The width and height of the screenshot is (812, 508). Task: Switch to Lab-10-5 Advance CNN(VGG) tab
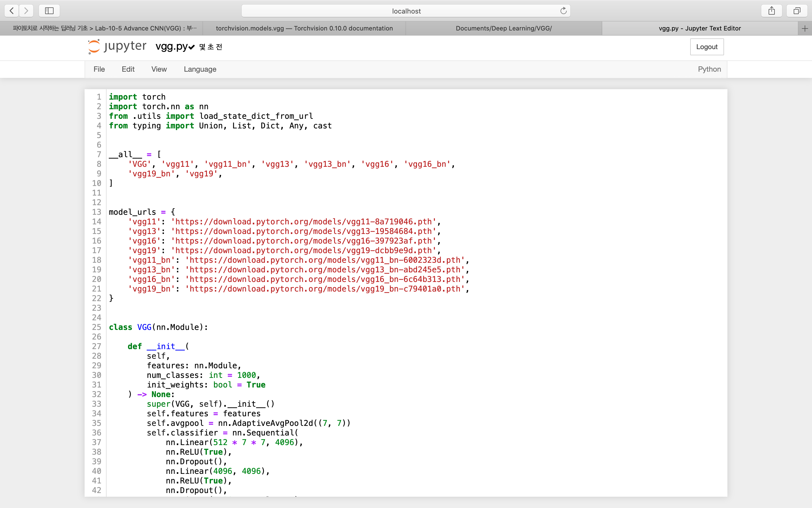tap(101, 29)
